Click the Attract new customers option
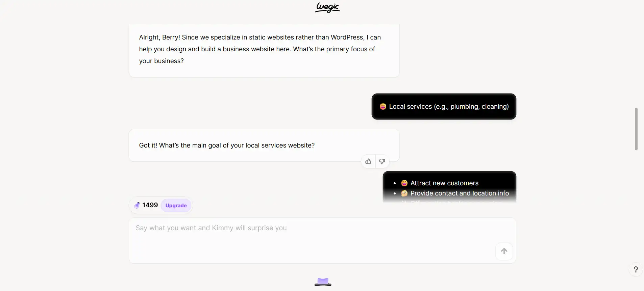Screen dimensions: 644x291 (444, 183)
